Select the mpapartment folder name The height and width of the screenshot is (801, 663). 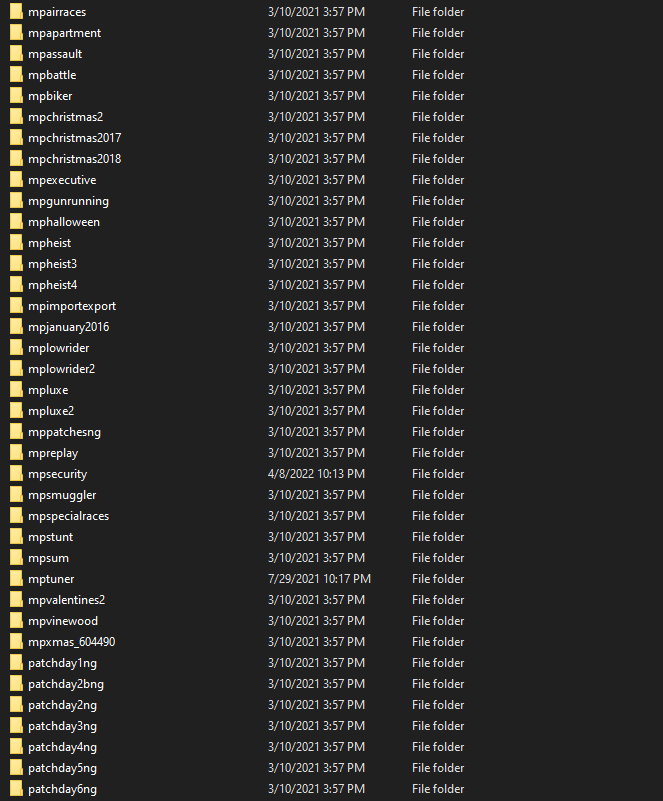(x=64, y=33)
